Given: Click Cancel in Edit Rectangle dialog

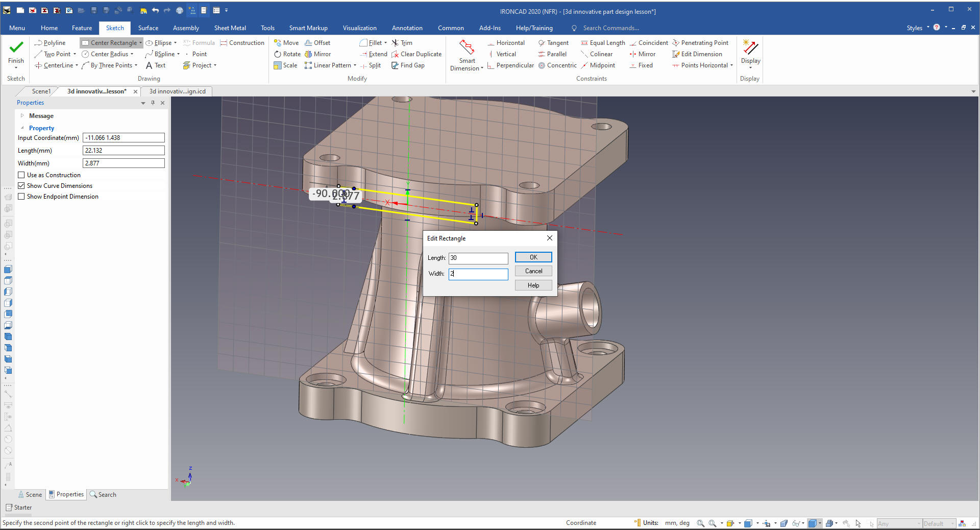Looking at the screenshot, I should coord(533,271).
